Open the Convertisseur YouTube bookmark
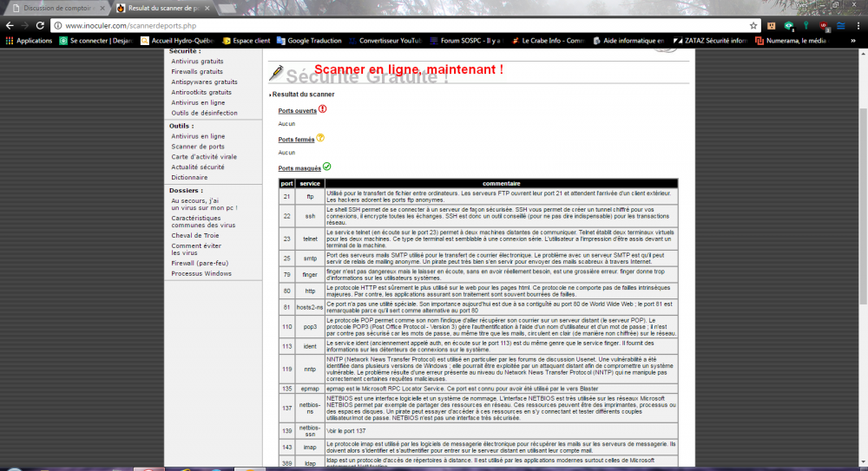Viewport: 868px width, 471px height. click(x=385, y=41)
